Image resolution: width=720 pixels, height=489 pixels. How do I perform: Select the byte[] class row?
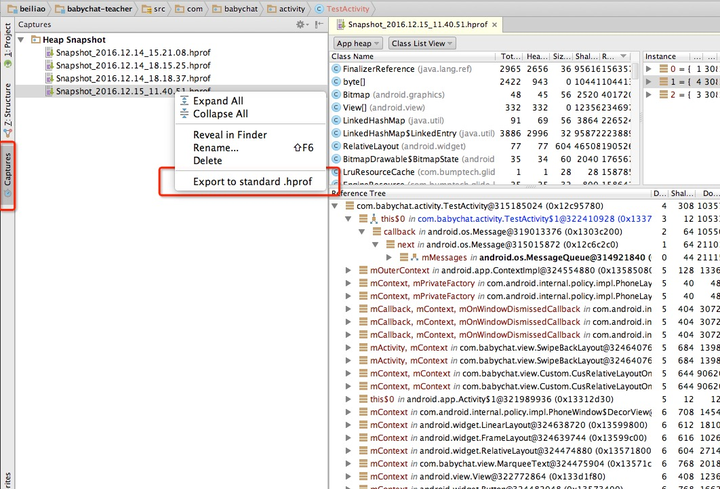[480, 82]
